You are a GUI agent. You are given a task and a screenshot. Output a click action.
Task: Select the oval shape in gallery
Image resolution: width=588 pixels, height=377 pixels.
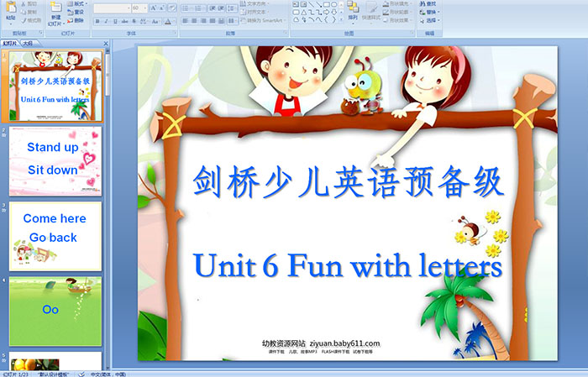click(x=333, y=4)
